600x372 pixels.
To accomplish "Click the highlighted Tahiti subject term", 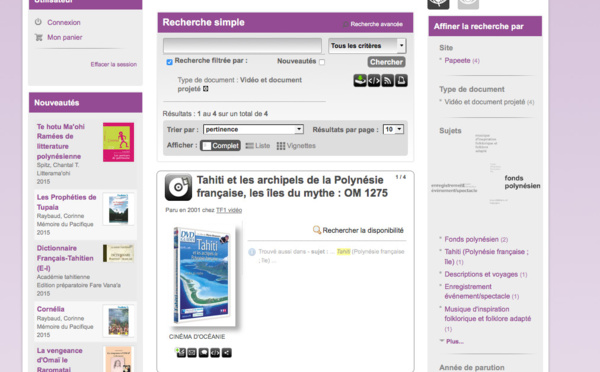I will click(343, 251).
